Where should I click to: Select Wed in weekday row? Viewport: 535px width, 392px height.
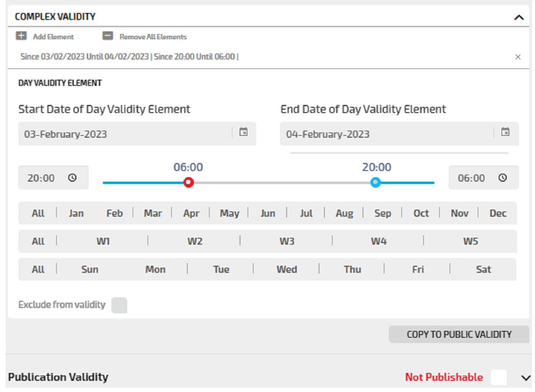[x=286, y=269]
